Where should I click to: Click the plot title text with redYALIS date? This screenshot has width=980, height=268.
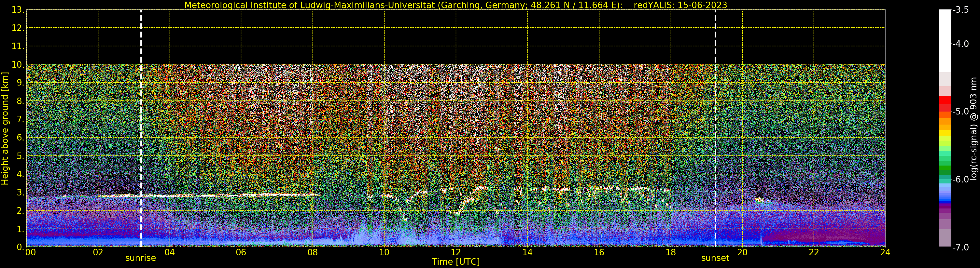tap(455, 5)
